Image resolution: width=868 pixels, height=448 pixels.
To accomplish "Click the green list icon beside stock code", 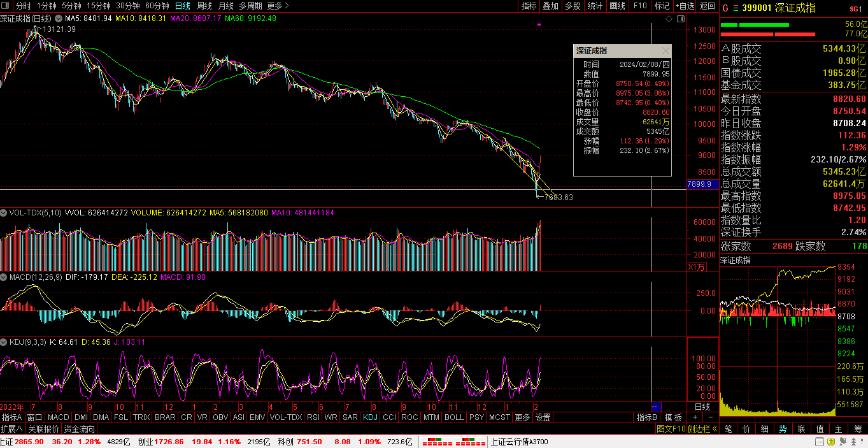I will [x=736, y=8].
